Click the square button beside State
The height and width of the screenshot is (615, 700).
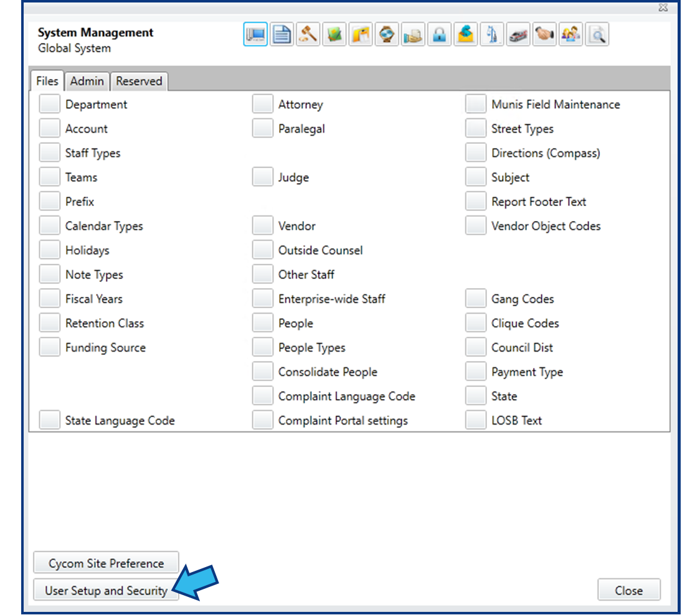476,396
